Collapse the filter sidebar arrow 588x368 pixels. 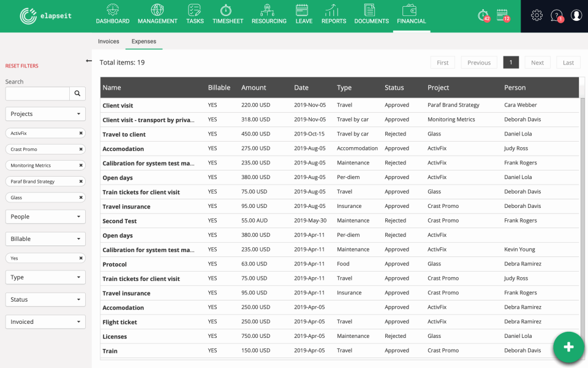click(x=88, y=61)
